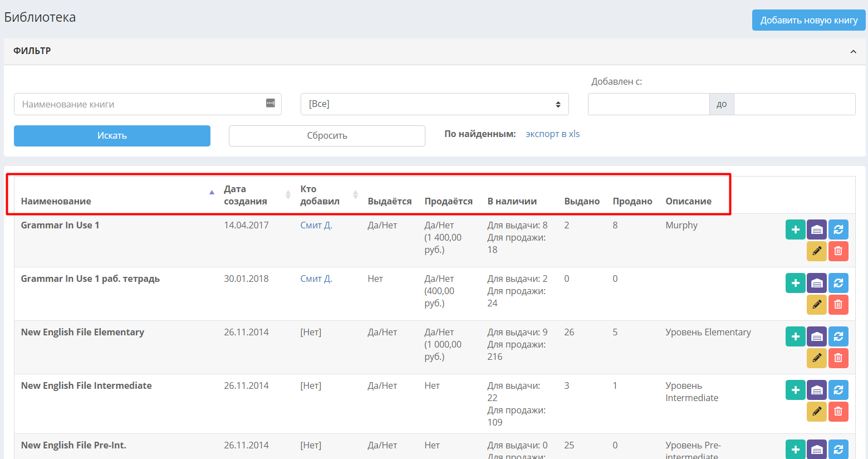Open Смит Д. link in Grammar In Use 1 row
This screenshot has height=459, width=868.
click(x=316, y=225)
